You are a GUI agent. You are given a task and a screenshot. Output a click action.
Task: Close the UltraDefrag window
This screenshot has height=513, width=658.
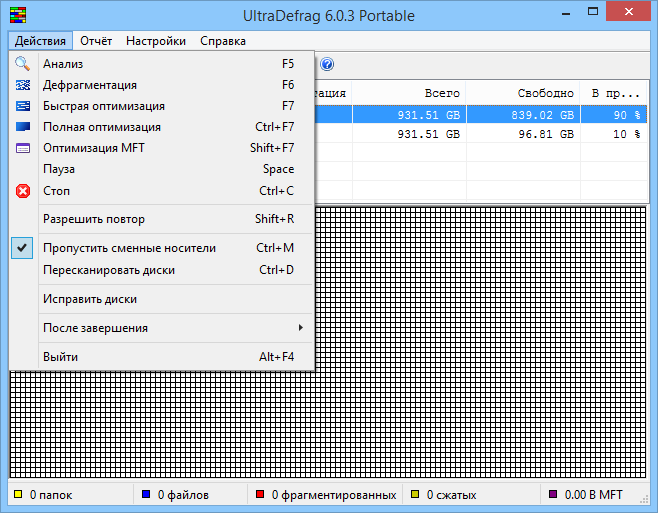point(628,11)
